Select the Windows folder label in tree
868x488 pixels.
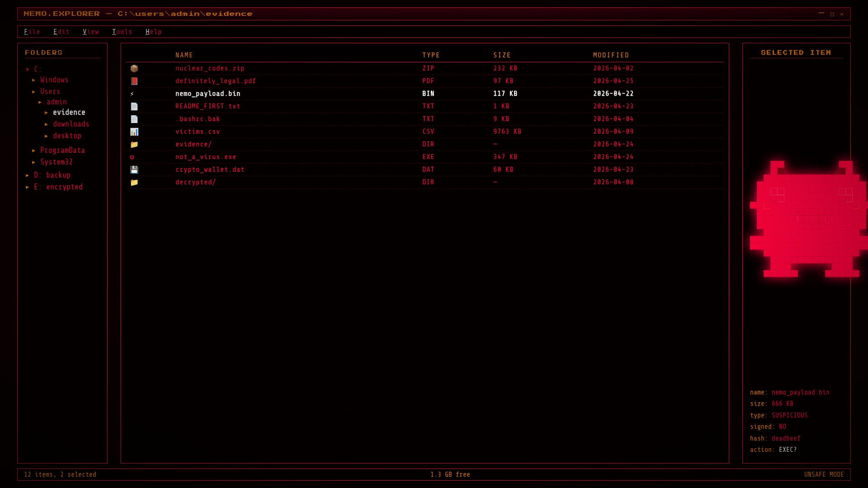click(x=54, y=80)
